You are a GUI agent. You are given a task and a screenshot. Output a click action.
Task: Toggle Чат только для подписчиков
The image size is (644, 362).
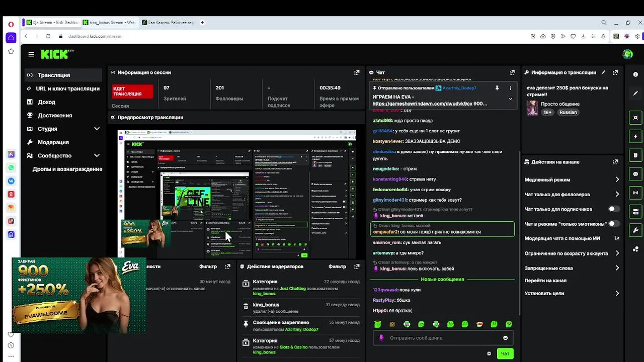click(614, 209)
